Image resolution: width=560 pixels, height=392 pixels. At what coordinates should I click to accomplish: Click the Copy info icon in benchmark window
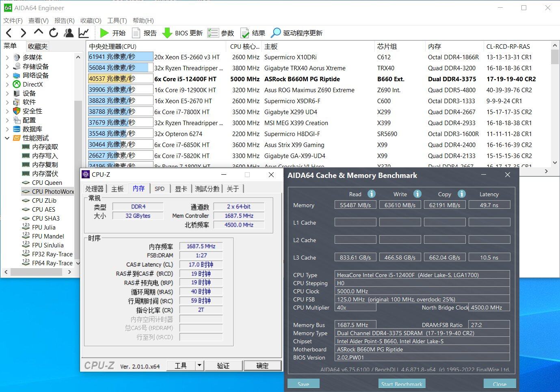462,194
